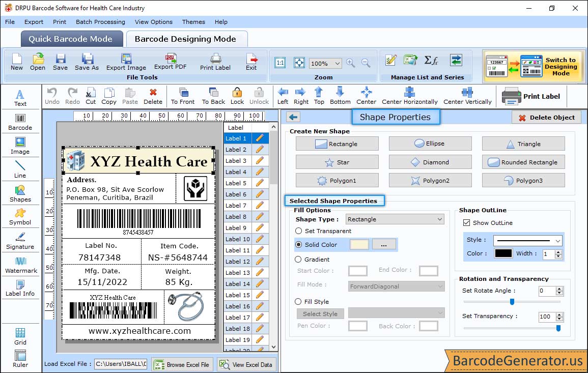Click the View Excel Data button
Image resolution: width=588 pixels, height=373 pixels.
(246, 364)
